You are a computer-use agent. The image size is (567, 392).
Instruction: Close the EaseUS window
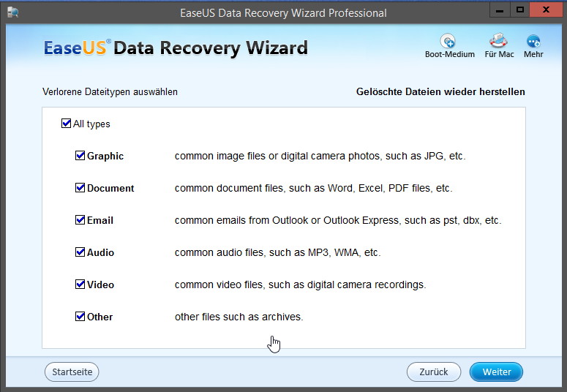546,10
